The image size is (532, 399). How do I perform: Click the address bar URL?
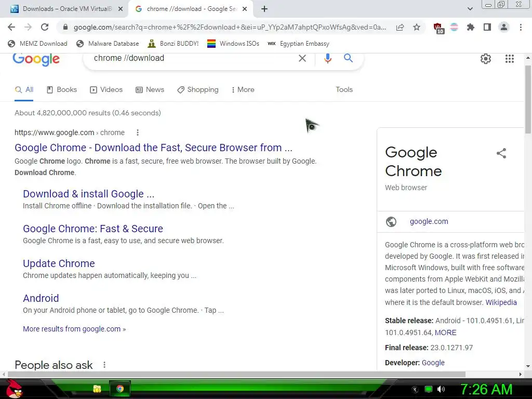pyautogui.click(x=230, y=27)
